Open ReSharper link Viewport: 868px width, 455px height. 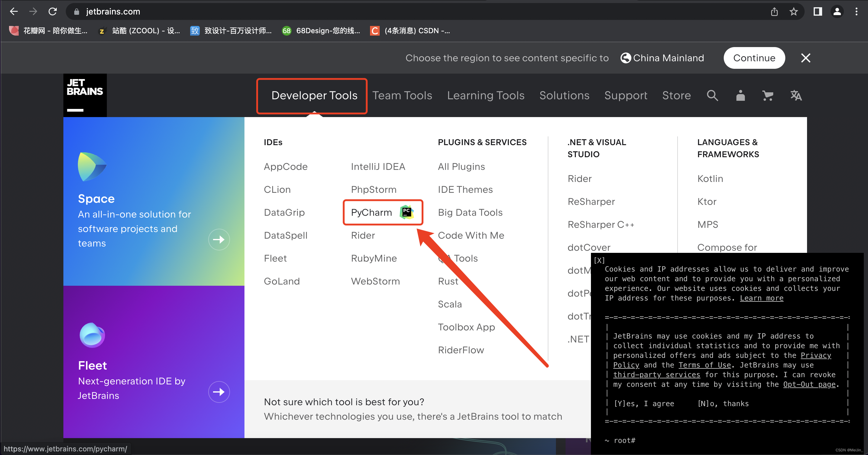(591, 201)
